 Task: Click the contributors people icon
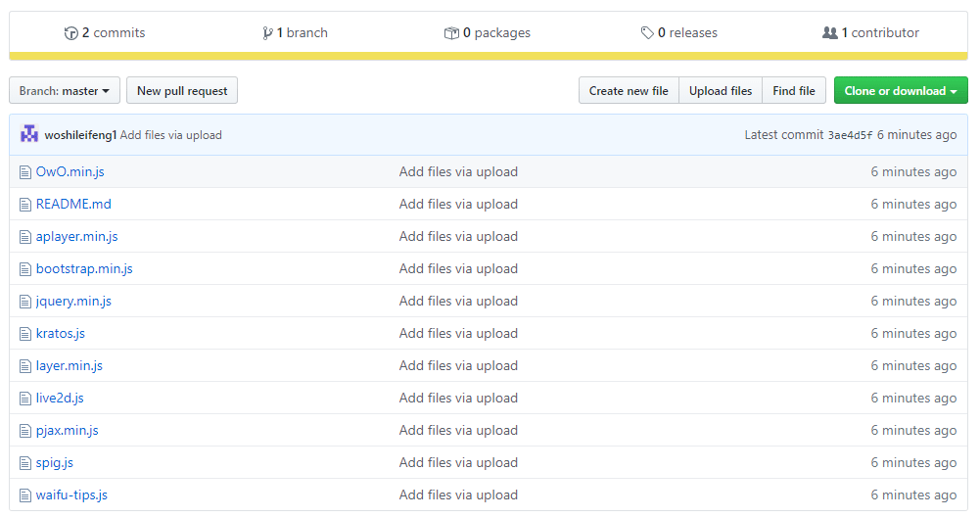point(830,33)
